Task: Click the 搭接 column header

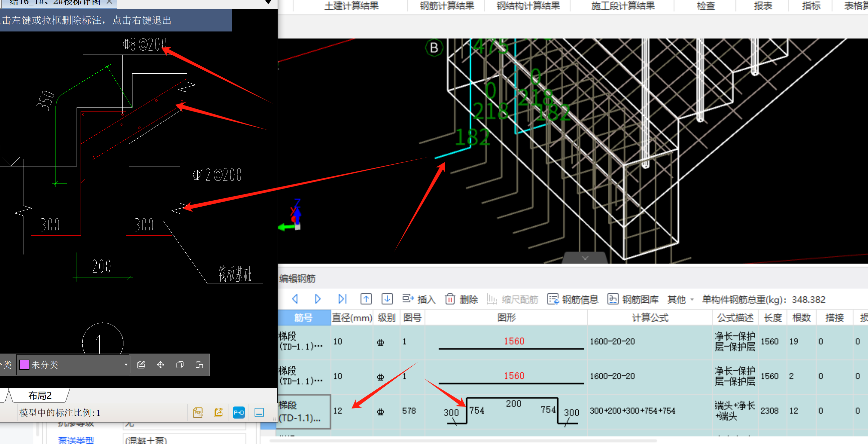Action: click(834, 317)
